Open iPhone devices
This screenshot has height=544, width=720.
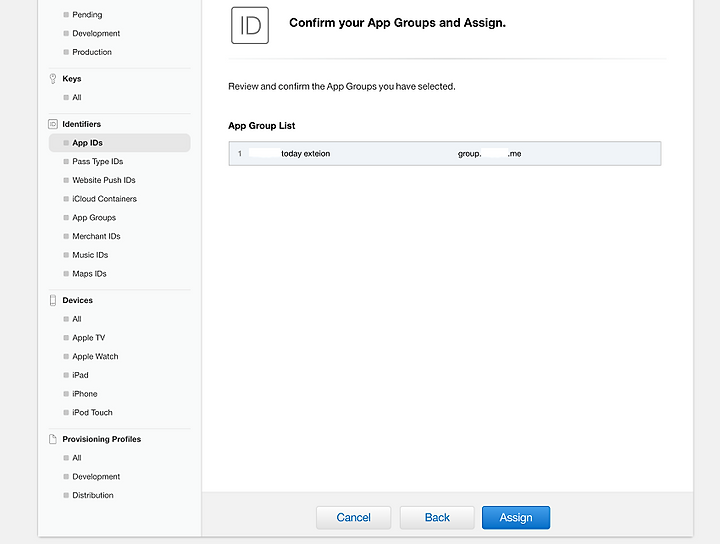[x=84, y=394]
